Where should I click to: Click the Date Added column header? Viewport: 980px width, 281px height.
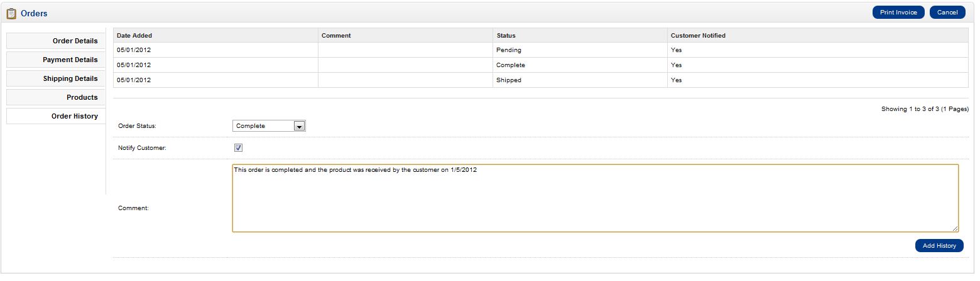click(134, 36)
